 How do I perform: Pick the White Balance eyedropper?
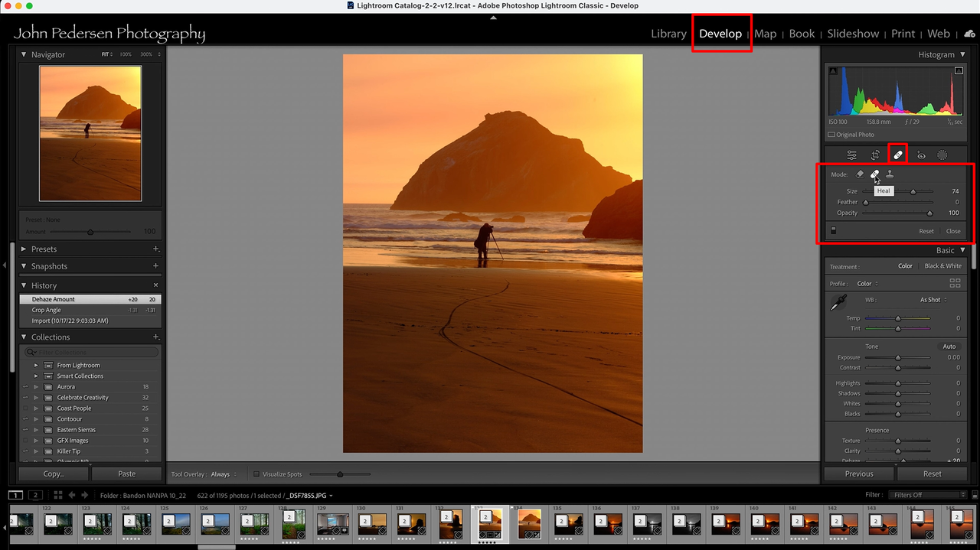click(837, 302)
